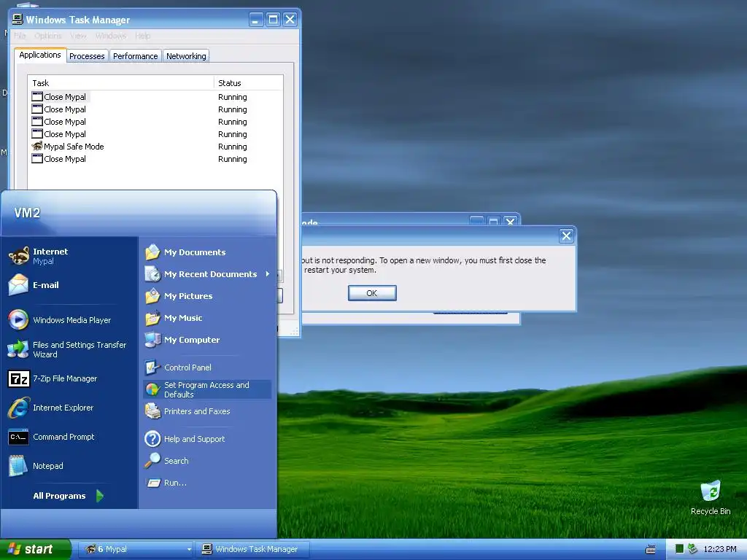Maximize the Windows Task Manager window
The image size is (747, 560).
[273, 20]
